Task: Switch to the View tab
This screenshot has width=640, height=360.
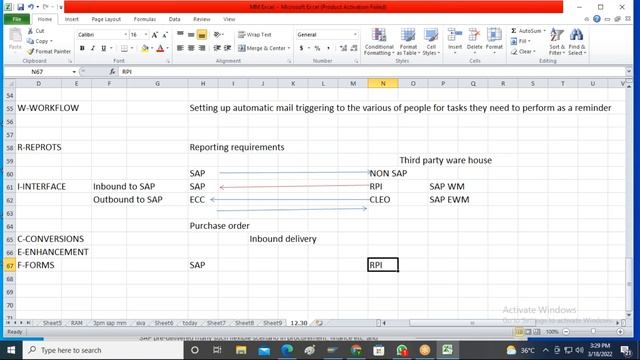Action: click(229, 19)
